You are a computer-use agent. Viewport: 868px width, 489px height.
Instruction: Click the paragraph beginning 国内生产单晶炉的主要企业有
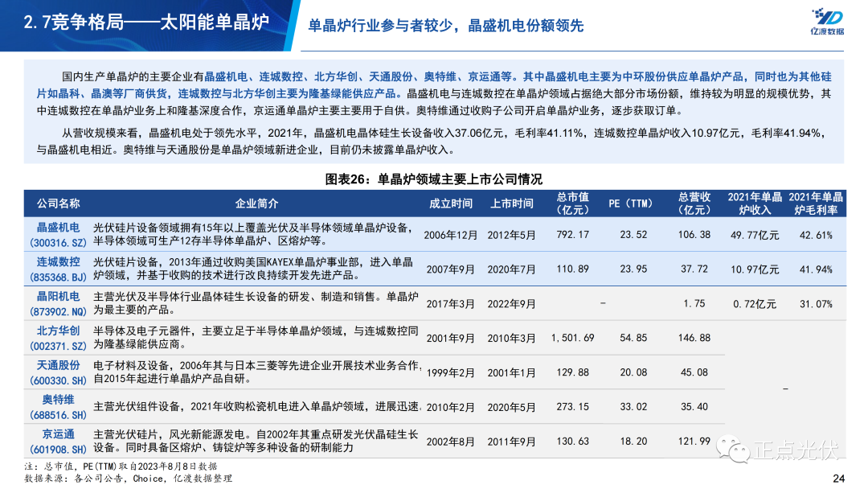434,93
